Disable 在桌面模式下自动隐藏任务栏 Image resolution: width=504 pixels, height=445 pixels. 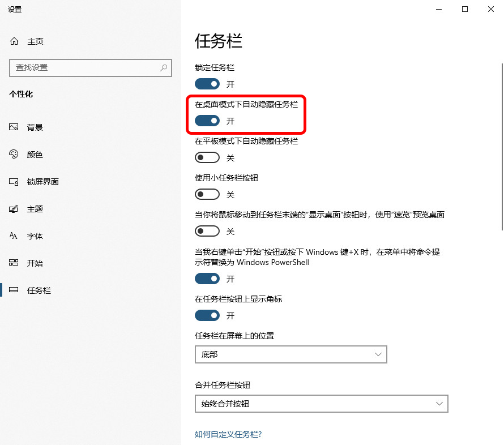click(x=207, y=121)
